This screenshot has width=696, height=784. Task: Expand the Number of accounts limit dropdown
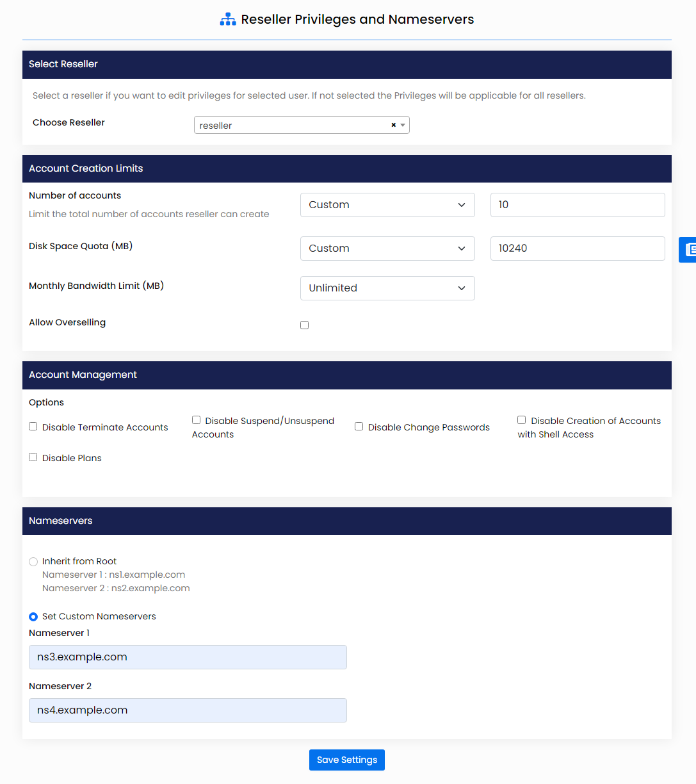pyautogui.click(x=387, y=205)
